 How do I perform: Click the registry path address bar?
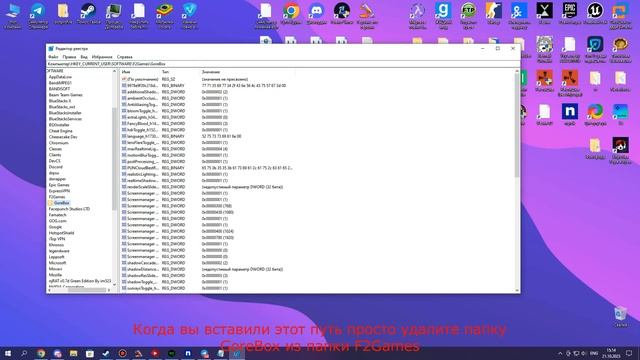click(x=283, y=64)
